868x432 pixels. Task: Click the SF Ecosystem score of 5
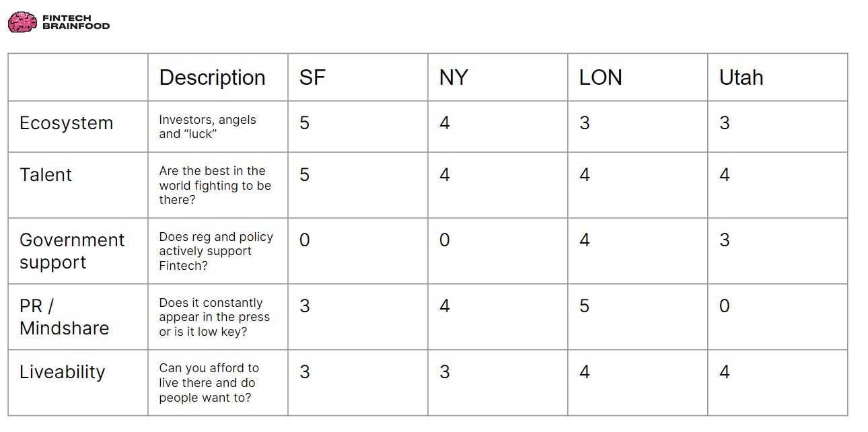tap(304, 123)
